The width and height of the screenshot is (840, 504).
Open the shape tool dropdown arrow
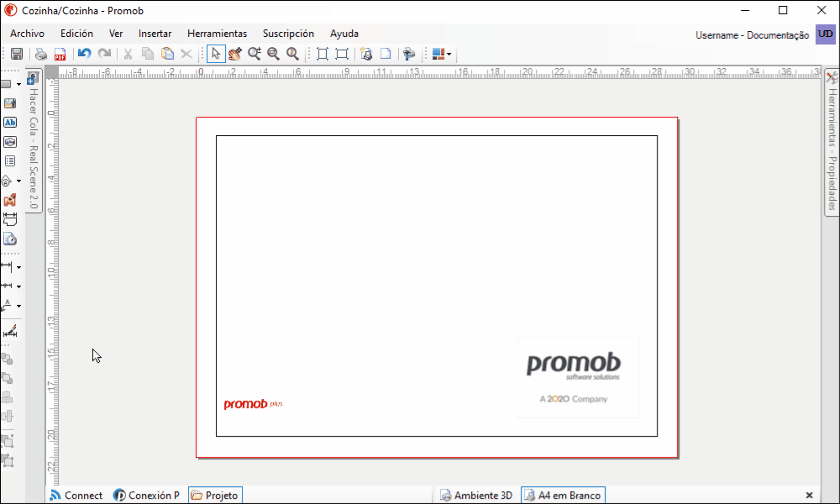18,84
